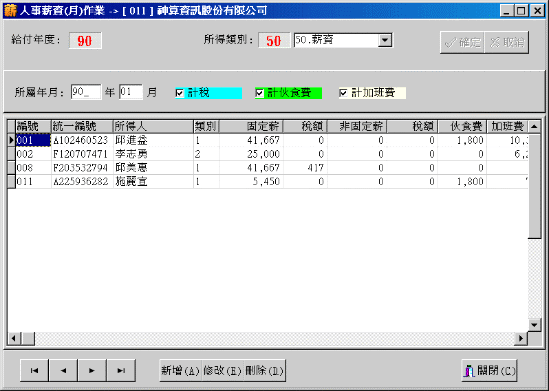Click the 統一編號 column header
Viewport: 549px width, 391px height.
tap(82, 126)
